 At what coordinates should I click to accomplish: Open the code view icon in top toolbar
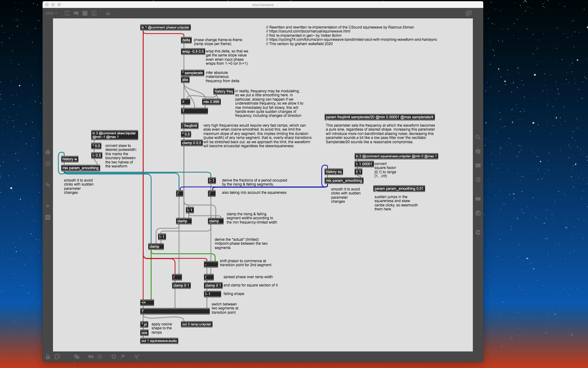click(94, 13)
